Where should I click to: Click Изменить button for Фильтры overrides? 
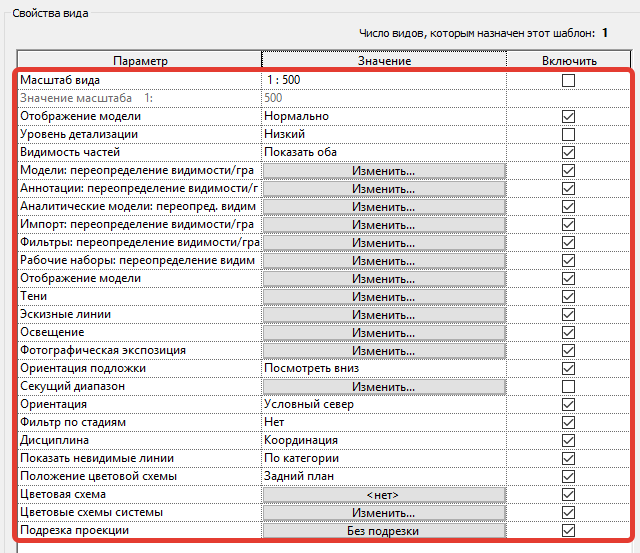(384, 242)
